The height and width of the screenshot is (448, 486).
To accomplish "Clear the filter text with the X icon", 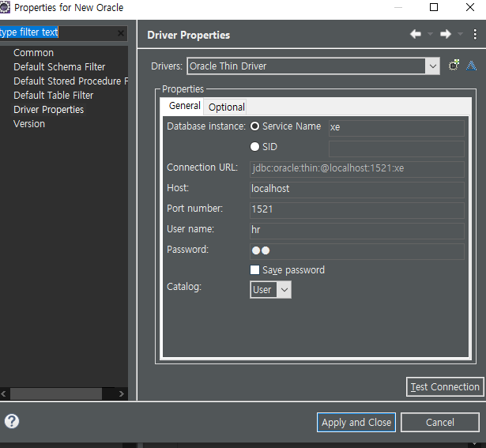I will click(x=121, y=33).
